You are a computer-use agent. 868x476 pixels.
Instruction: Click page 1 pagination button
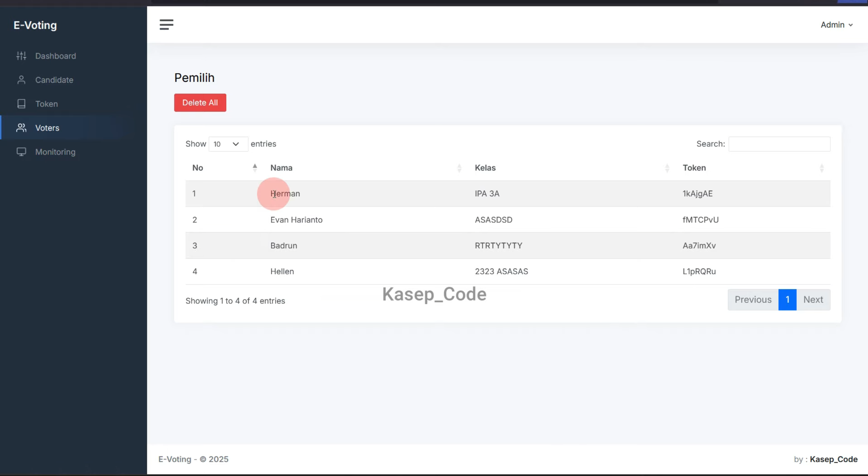point(787,300)
